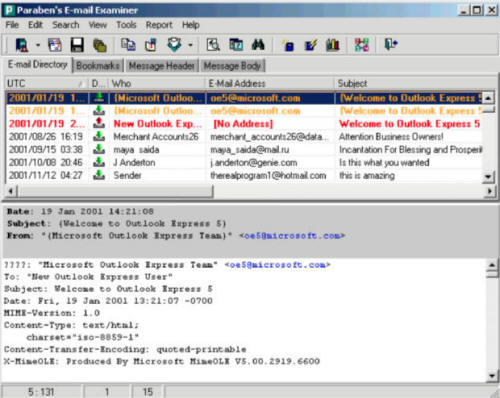Click the window layout toolbar icon
Image resolution: width=500 pixels, height=398 pixels.
55,45
